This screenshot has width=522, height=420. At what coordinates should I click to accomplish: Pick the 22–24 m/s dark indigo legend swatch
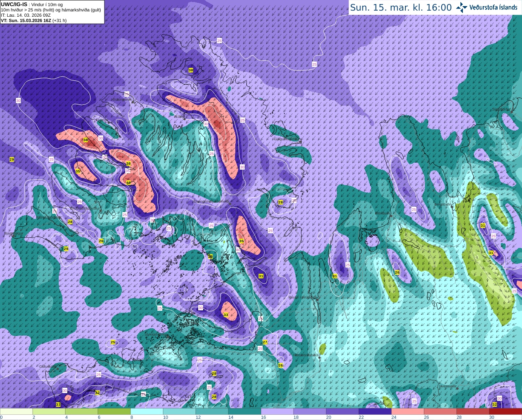375,411
